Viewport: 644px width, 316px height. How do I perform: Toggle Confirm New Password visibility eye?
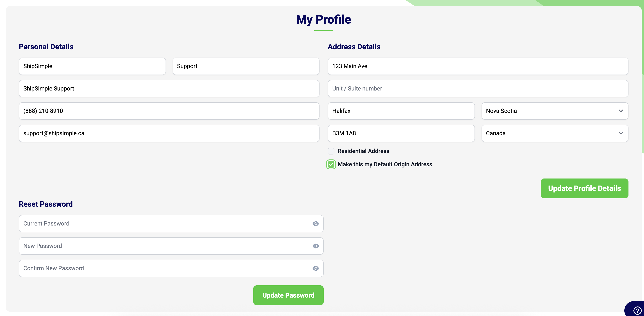(316, 268)
